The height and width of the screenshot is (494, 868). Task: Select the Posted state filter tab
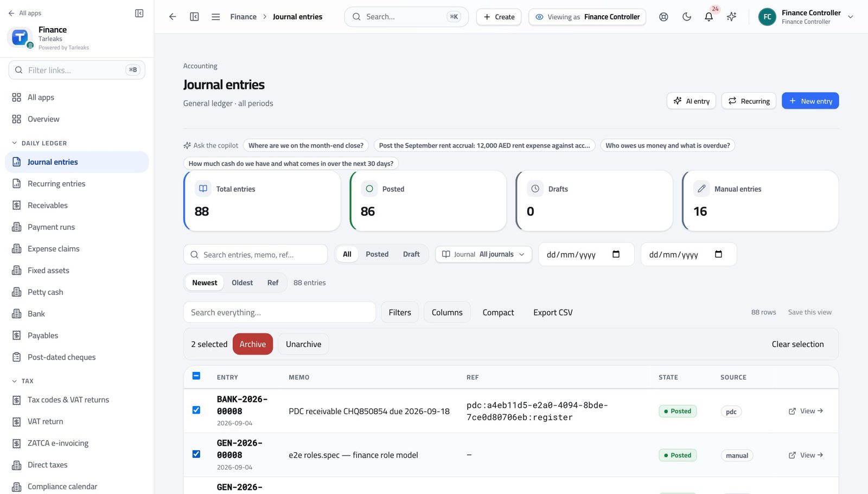(x=377, y=254)
